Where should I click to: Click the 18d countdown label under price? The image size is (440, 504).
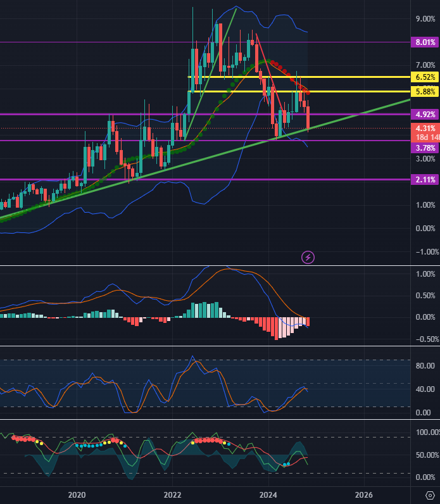coord(427,137)
